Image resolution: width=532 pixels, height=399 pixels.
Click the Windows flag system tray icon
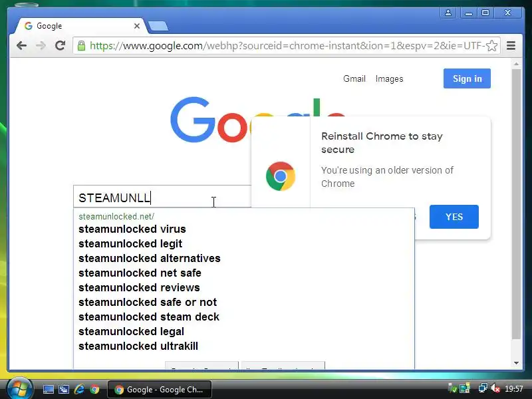click(x=464, y=388)
